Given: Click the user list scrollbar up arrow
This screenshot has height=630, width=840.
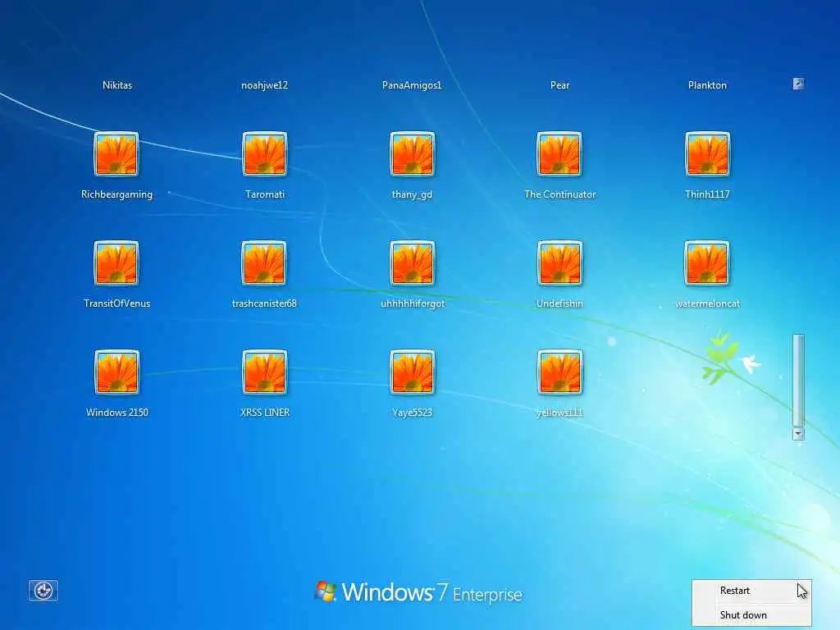Looking at the screenshot, I should click(798, 84).
